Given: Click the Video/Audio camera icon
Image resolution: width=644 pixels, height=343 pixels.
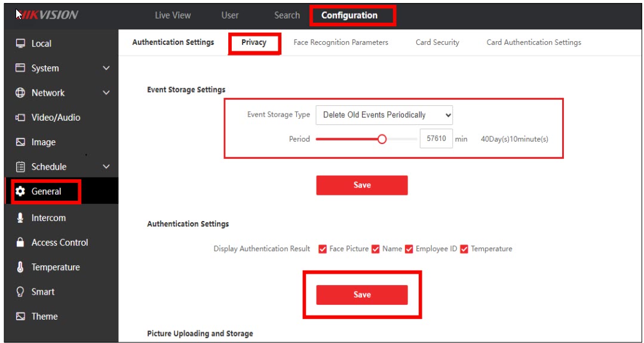Looking at the screenshot, I should 20,118.
